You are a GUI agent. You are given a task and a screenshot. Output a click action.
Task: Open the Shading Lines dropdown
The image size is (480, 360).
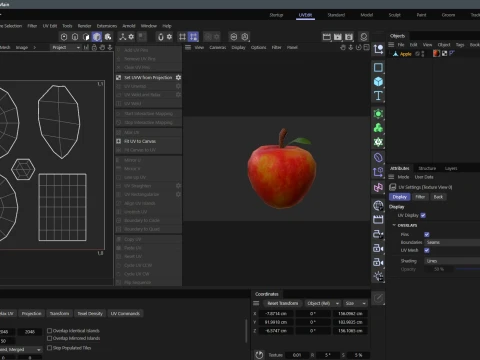(x=452, y=261)
